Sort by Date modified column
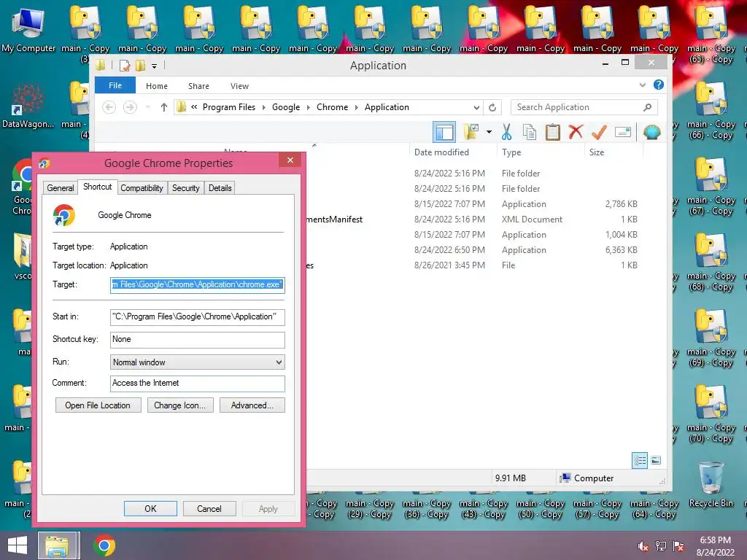Screen dimensions: 747x560 pyautogui.click(x=441, y=152)
